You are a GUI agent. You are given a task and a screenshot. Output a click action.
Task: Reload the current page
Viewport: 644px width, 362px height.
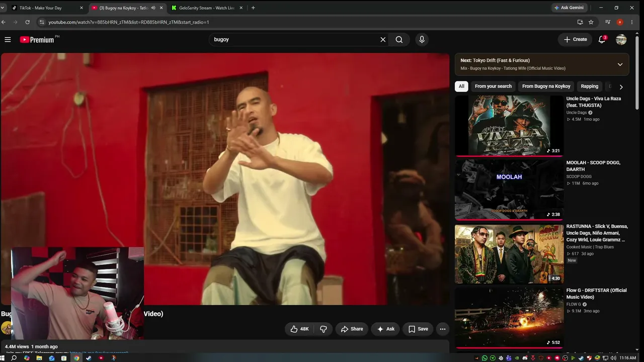point(27,22)
